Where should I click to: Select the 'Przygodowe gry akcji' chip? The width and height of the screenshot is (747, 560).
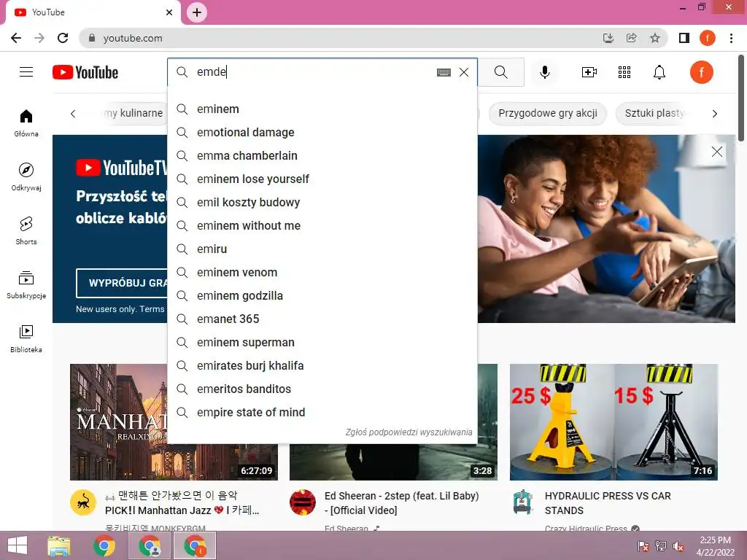[x=547, y=113]
